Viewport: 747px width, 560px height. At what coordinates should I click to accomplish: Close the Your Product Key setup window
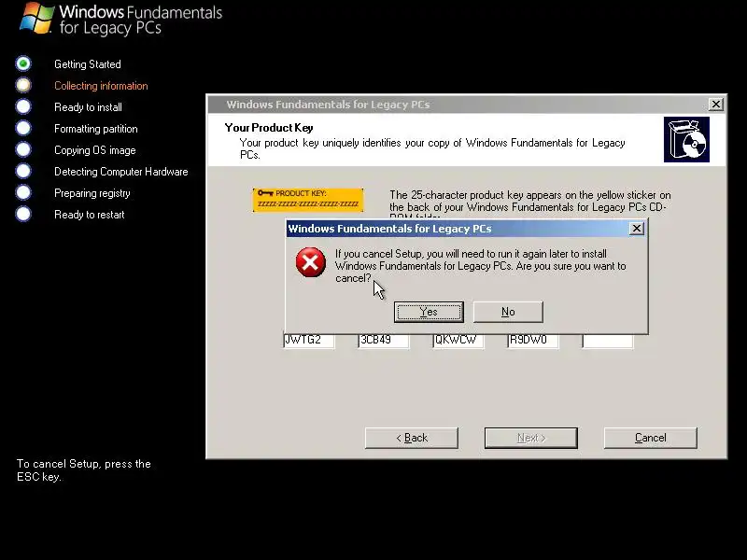click(715, 105)
